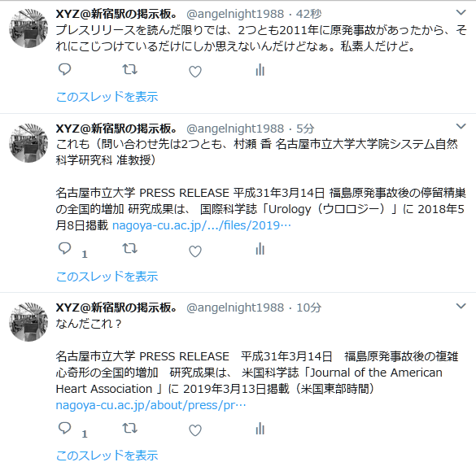Retweet the 10分 なんだこれ tweet
Screen dimensions: 476x471
click(129, 429)
